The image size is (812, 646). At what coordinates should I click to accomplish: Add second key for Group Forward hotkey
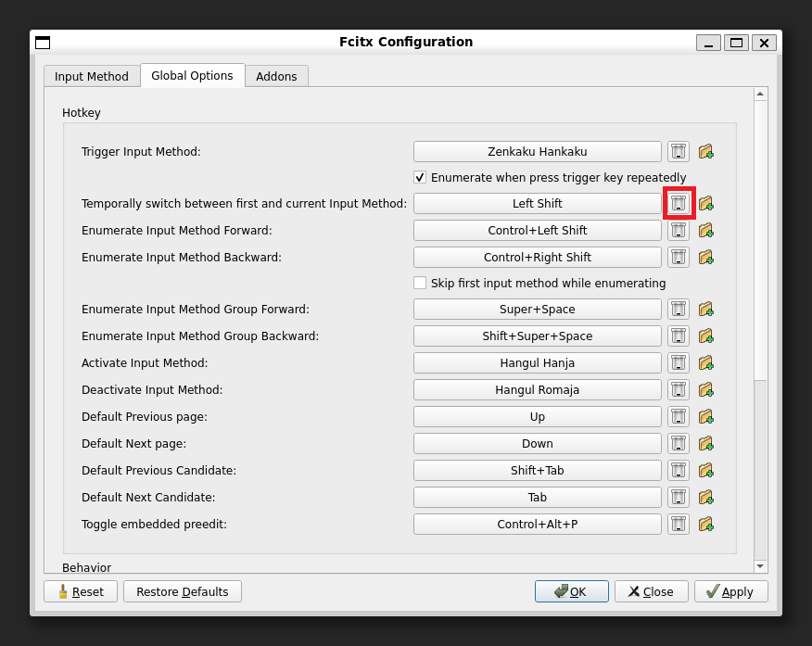click(x=705, y=309)
